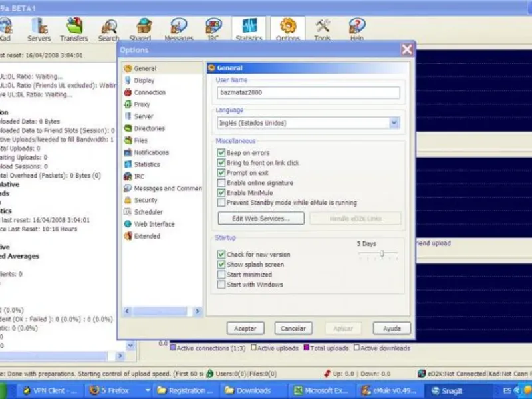This screenshot has height=399, width=532.
Task: Toggle Check for new version checkbox
Action: 221,255
